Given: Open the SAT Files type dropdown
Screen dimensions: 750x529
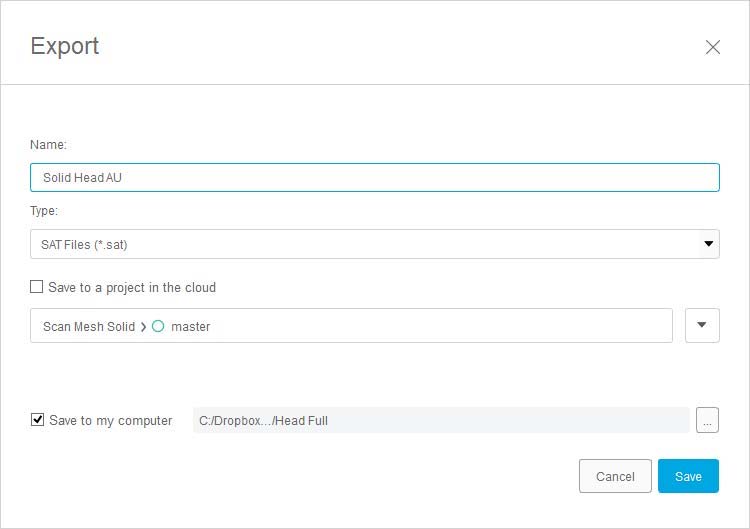Looking at the screenshot, I should coord(375,244).
